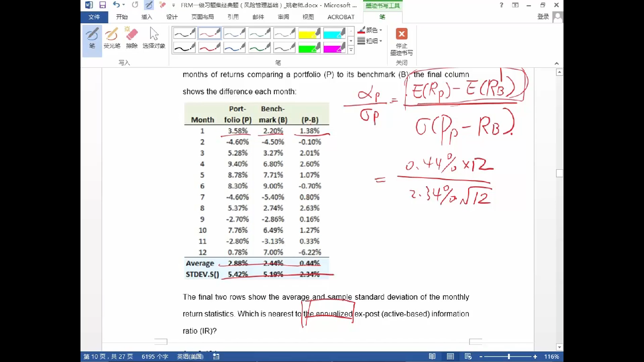This screenshot has height=362, width=644.
Task: Open the 审阅 Review tab
Action: 283,17
